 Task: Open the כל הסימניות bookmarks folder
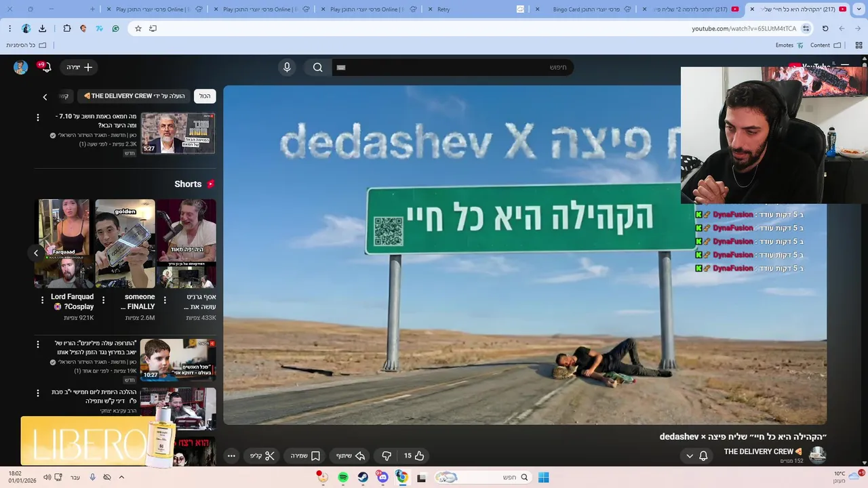[x=26, y=45]
